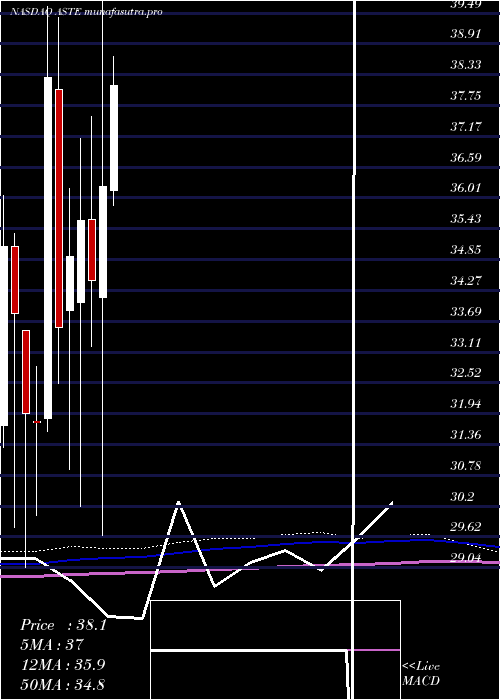Select the 33.69 price level label
The image size is (500, 700).
point(466,311)
